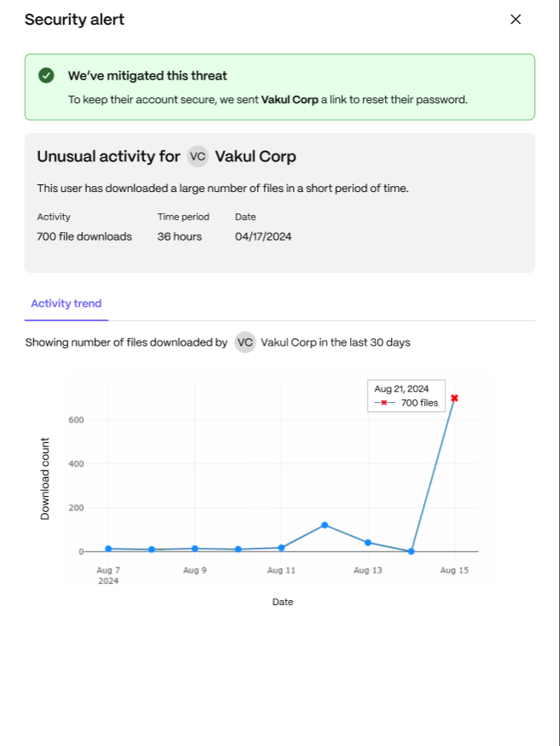Click bold Vakul Corp name in banner
Image resolution: width=560 pixels, height=746 pixels.
[289, 100]
